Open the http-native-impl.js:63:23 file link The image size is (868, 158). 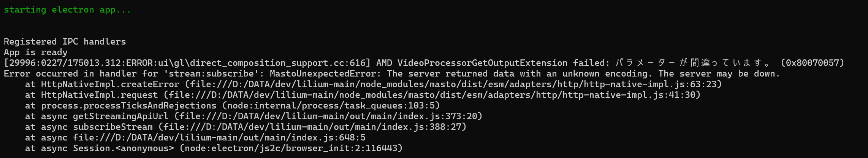455,84
